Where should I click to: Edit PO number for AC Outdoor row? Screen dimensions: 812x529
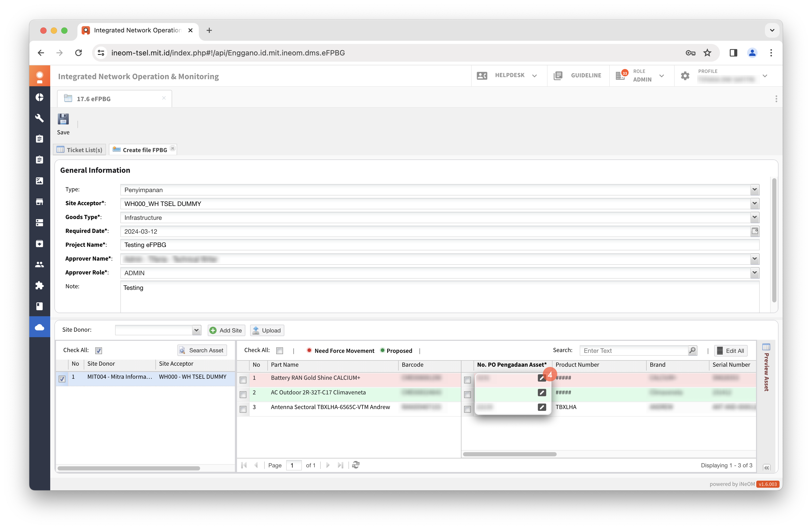[x=542, y=392]
